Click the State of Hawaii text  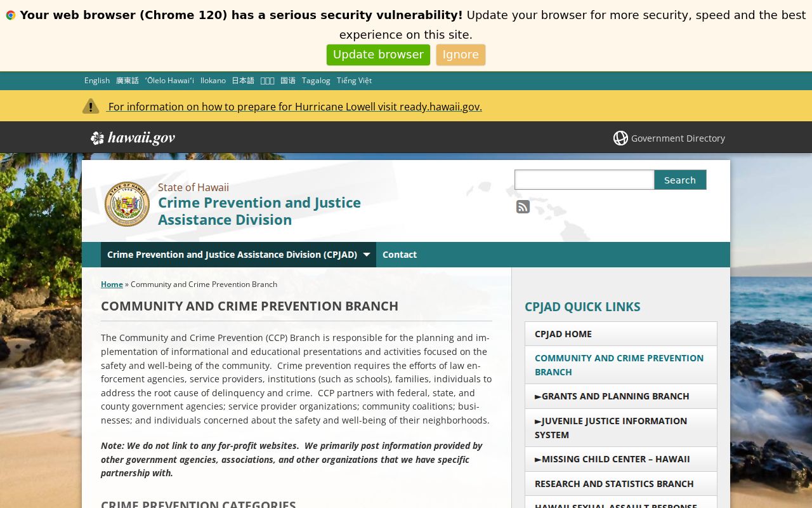coord(193,187)
